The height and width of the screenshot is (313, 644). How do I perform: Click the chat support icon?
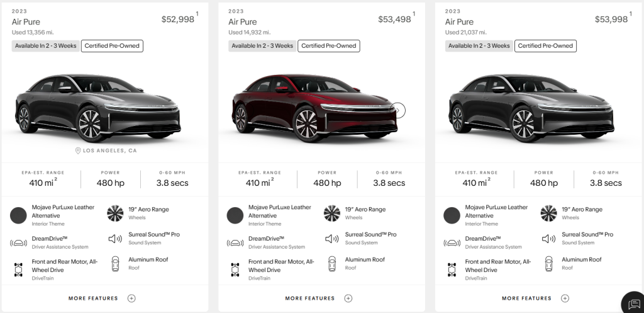632,303
